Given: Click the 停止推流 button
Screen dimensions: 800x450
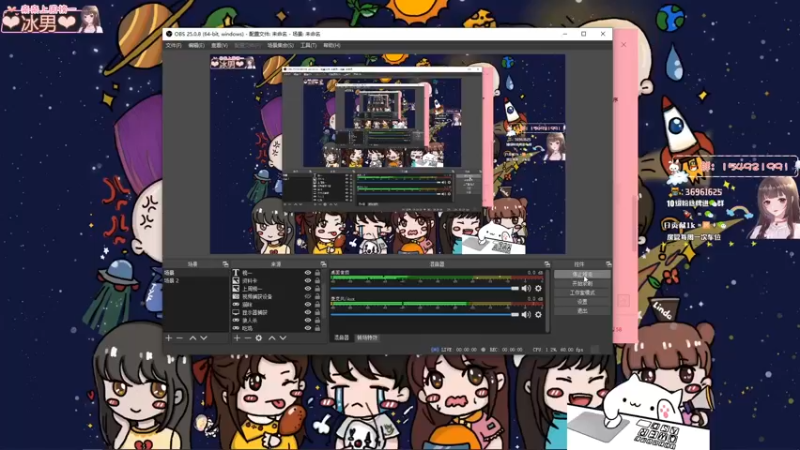Looking at the screenshot, I should point(582,274).
